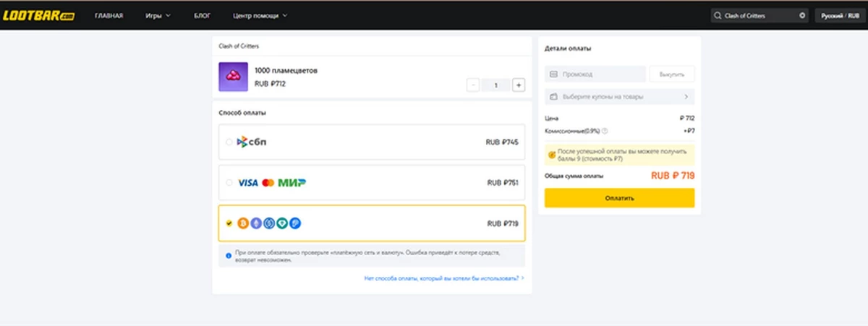Screen dimensions: 868x326
Task: Click the Mastercard logo
Action: click(268, 183)
